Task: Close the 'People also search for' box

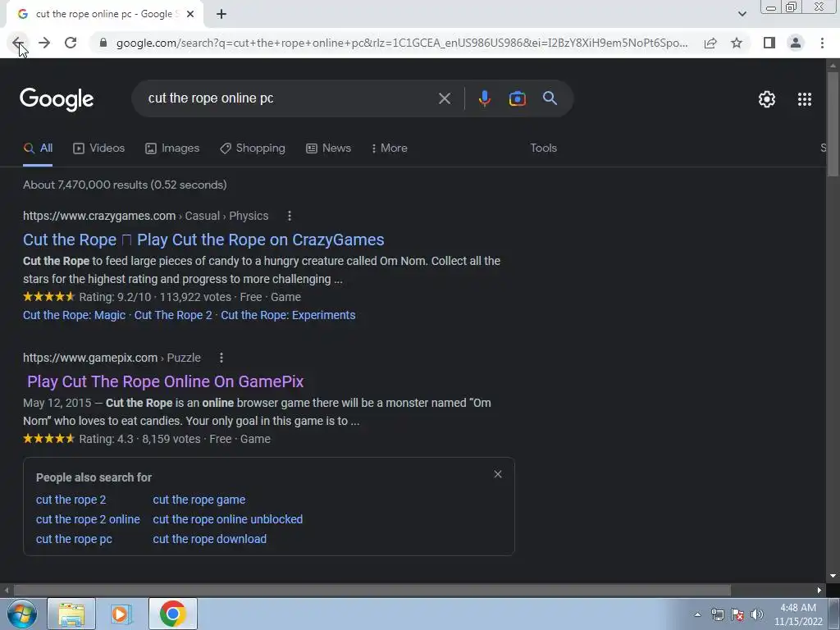Action: 498,474
